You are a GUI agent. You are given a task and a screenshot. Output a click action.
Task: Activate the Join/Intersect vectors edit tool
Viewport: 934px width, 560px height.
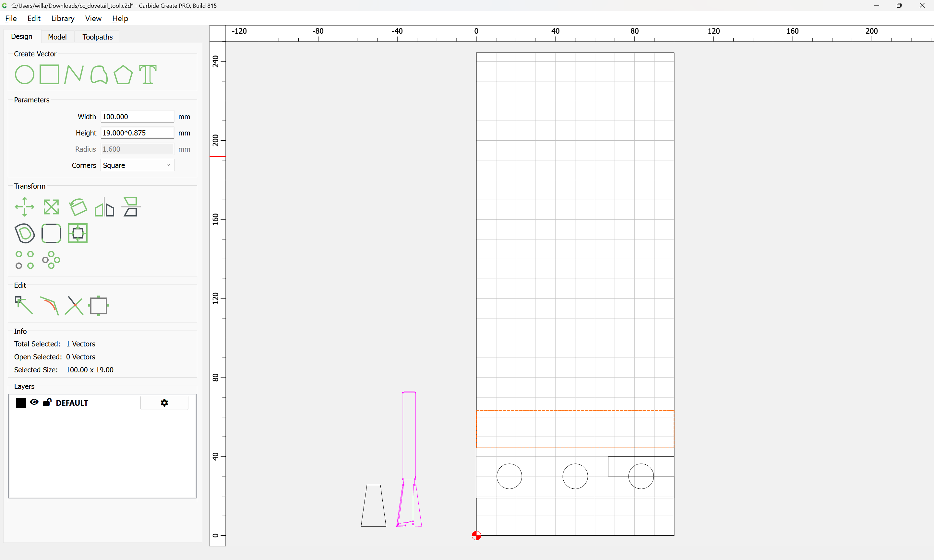tap(74, 305)
